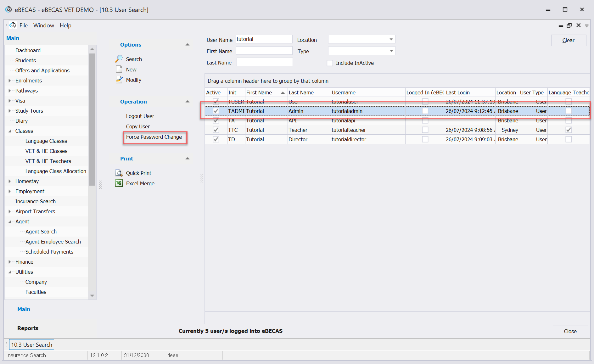Click the Search magnifier icon in Options

(x=119, y=59)
